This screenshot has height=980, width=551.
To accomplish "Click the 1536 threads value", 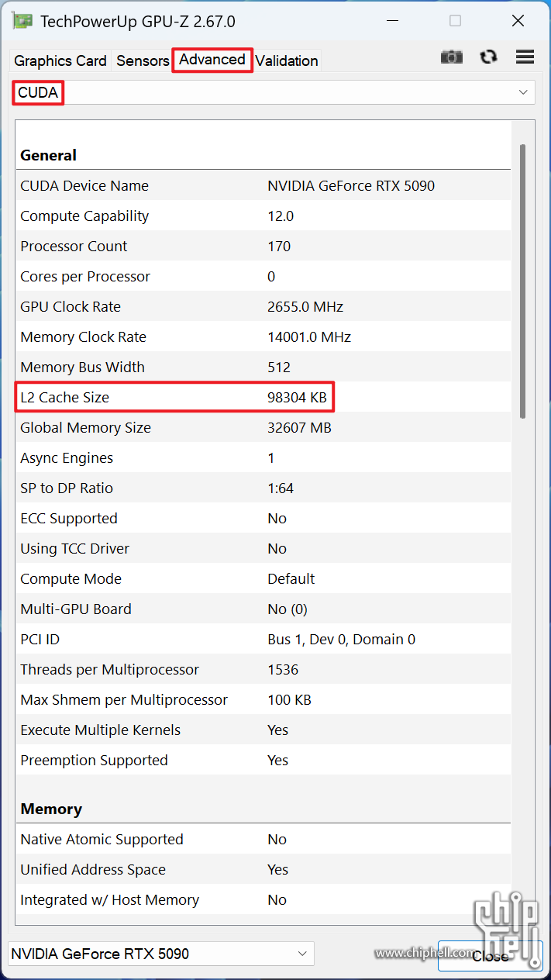I will pos(283,670).
